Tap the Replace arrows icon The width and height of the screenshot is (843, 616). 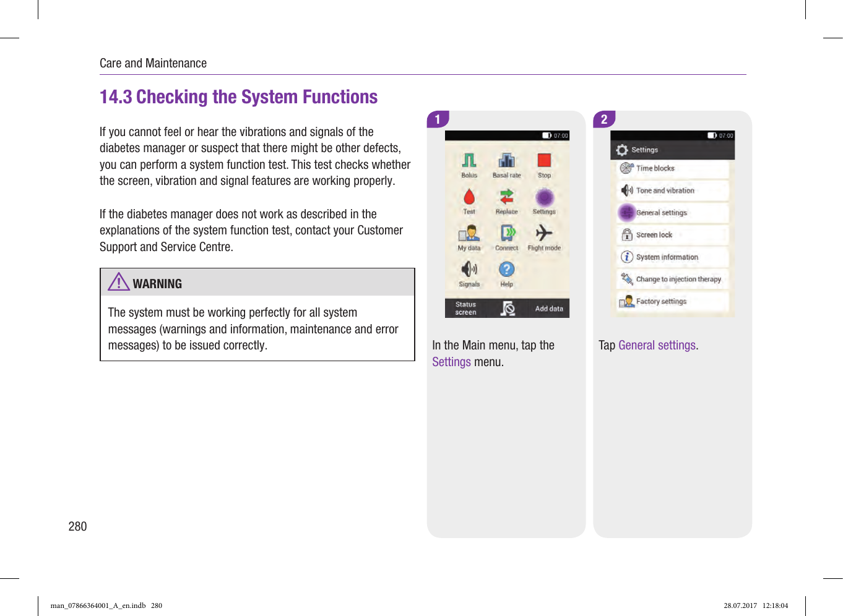tap(507, 197)
